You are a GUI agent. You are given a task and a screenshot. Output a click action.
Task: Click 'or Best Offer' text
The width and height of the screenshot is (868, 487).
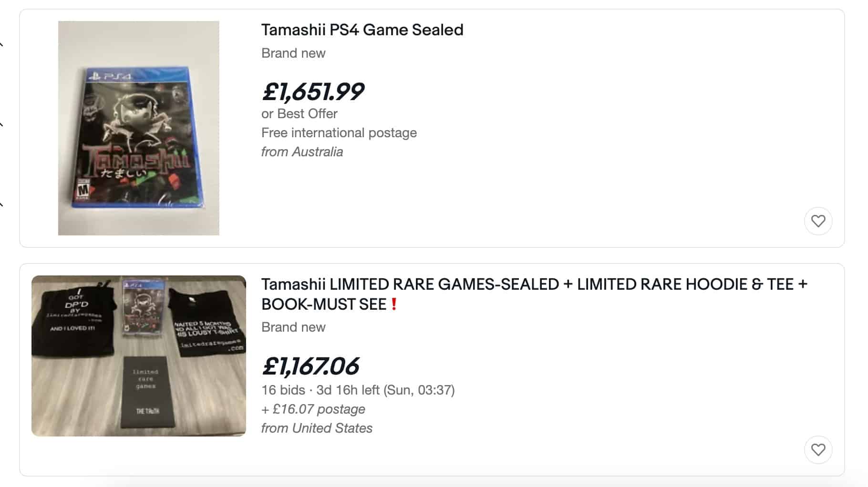299,114
